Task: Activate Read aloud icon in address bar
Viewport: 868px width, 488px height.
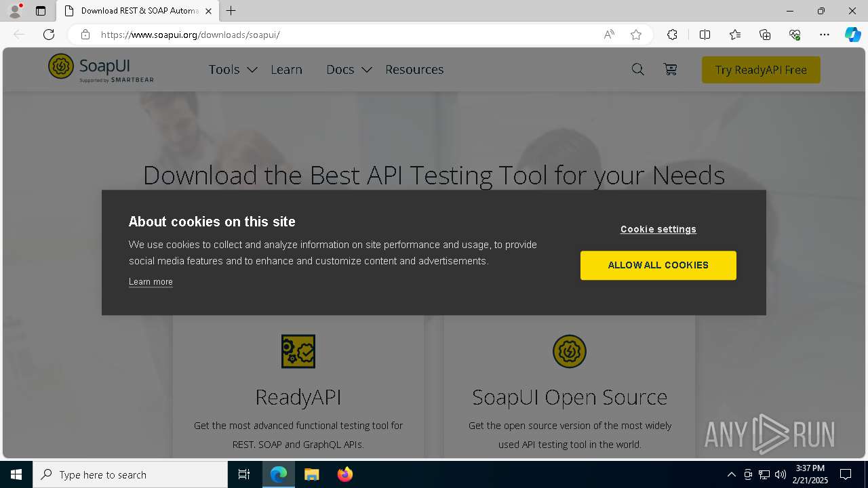Action: pyautogui.click(x=609, y=35)
